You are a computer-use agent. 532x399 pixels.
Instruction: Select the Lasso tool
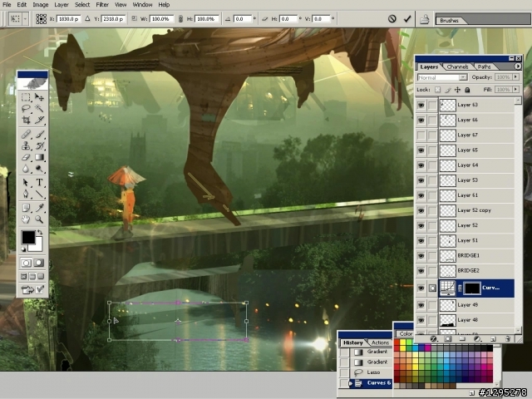pyautogui.click(x=26, y=109)
